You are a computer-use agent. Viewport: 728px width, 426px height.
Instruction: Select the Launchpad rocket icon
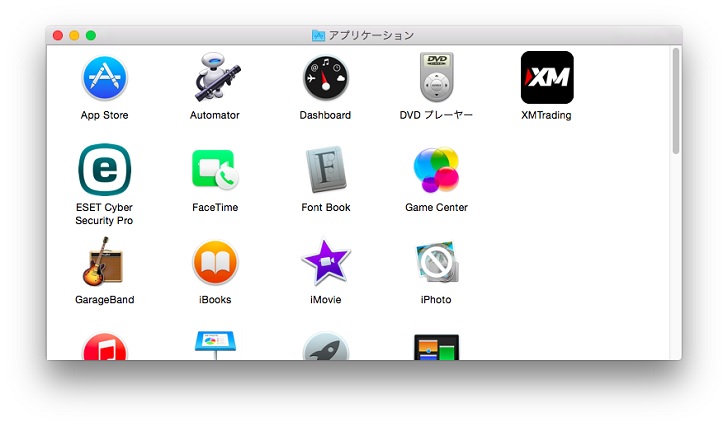[x=326, y=346]
